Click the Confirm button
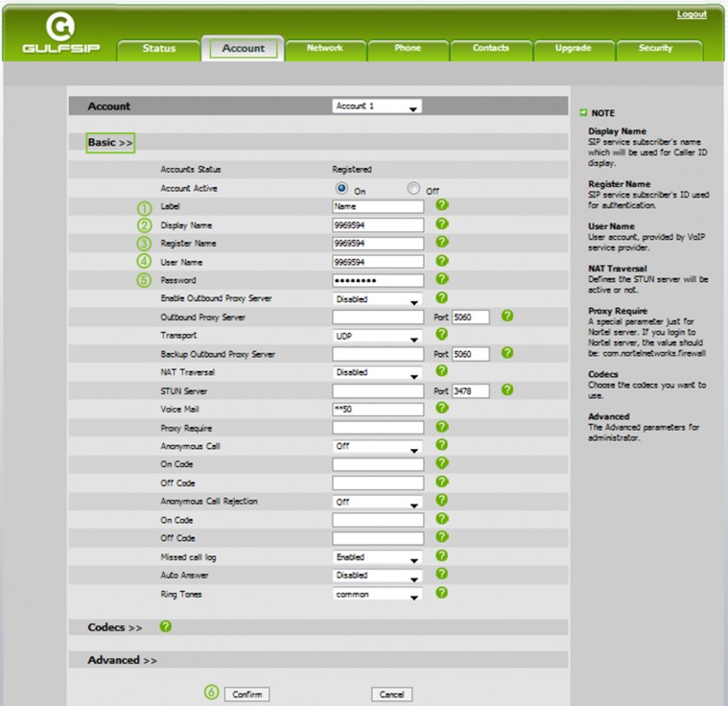This screenshot has width=728, height=706. tap(247, 694)
